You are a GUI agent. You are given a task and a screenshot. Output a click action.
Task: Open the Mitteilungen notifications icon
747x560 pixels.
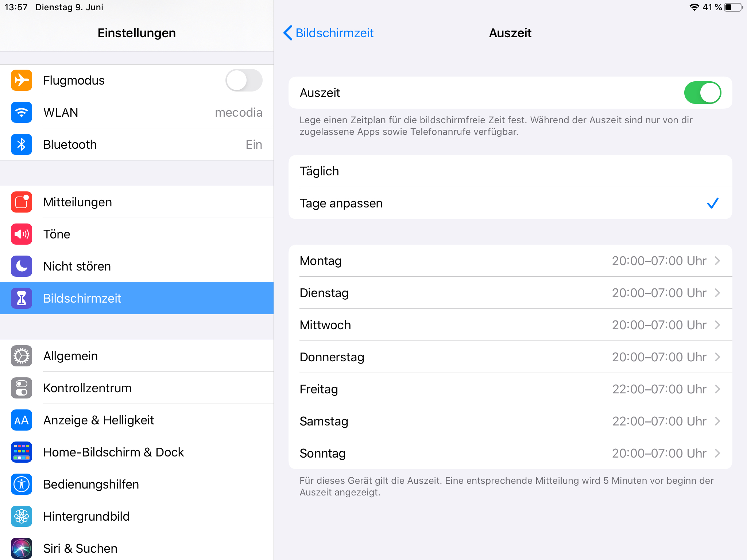click(21, 202)
